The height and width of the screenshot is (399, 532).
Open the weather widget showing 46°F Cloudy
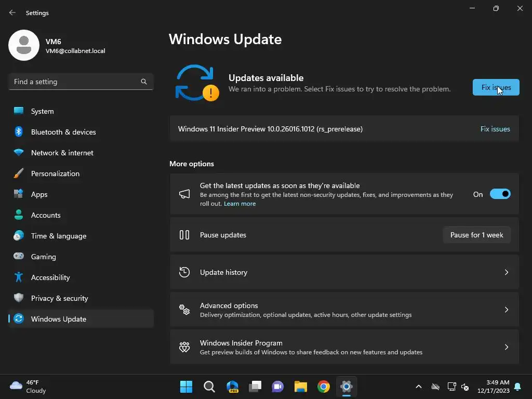(x=28, y=387)
